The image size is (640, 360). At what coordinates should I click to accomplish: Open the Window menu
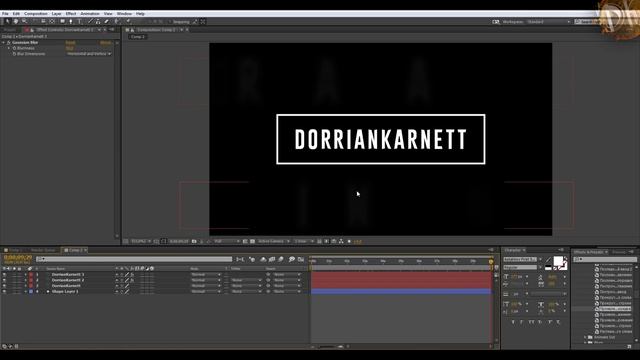pyautogui.click(x=124, y=13)
